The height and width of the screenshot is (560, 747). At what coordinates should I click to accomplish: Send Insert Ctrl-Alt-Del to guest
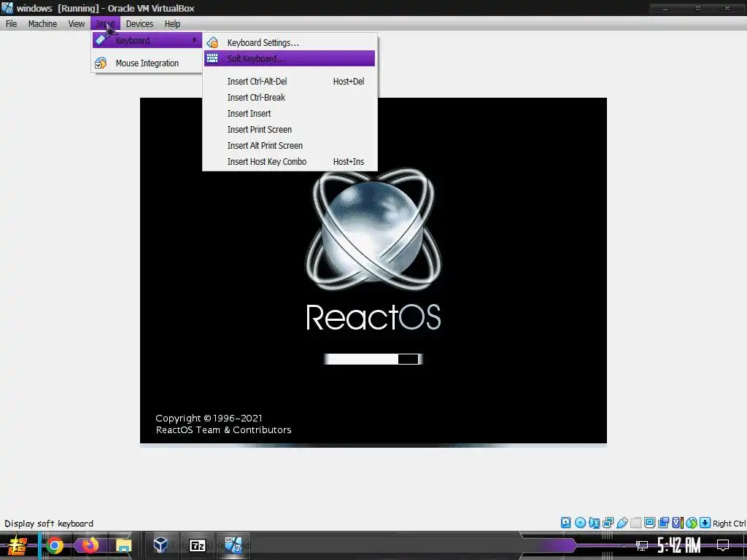(290, 82)
